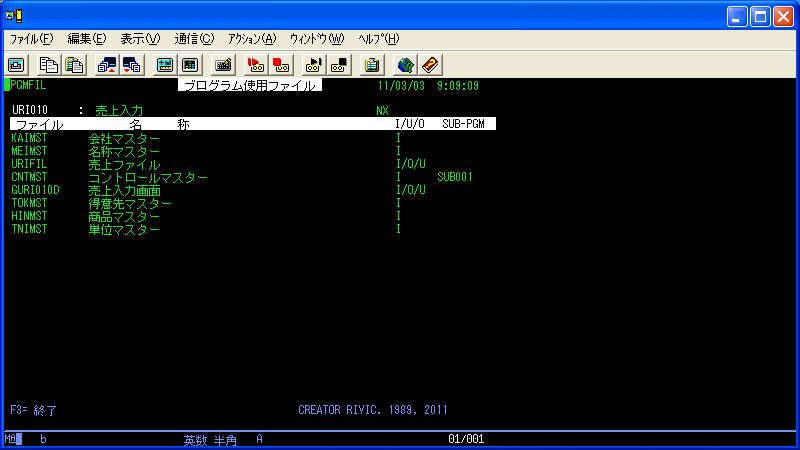The image size is (800, 450).
Task: Open the 編集(E) menu
Action: coord(87,39)
